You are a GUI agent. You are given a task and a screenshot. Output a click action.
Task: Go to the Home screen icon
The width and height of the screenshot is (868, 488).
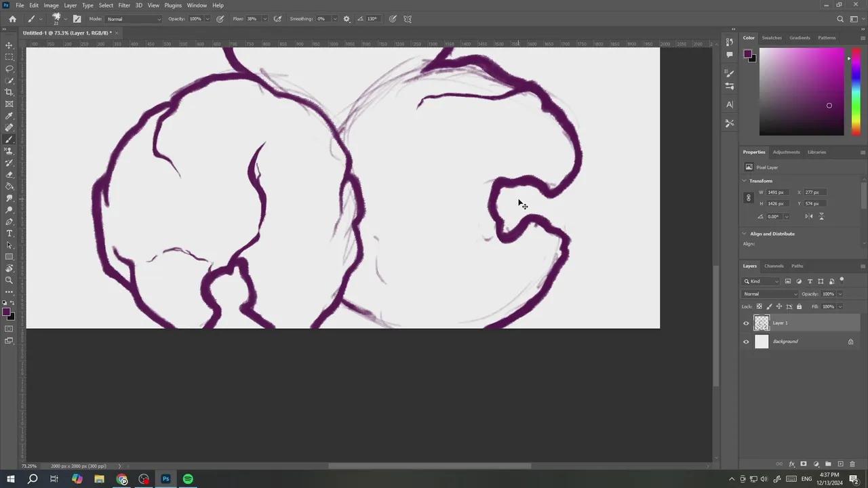pyautogui.click(x=12, y=19)
